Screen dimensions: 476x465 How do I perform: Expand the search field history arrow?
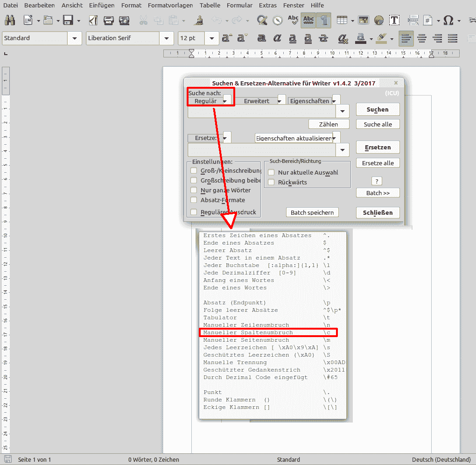tap(343, 111)
